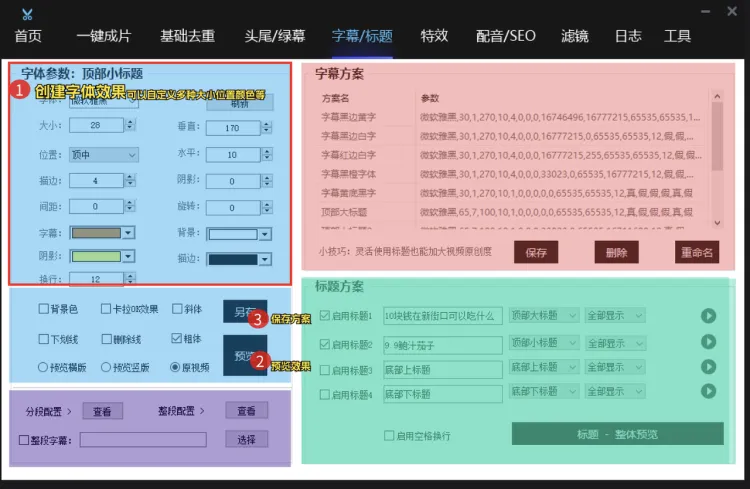The width and height of the screenshot is (750, 489).
Task: Open 顶部小标题 style dropdown
Action: point(544,343)
